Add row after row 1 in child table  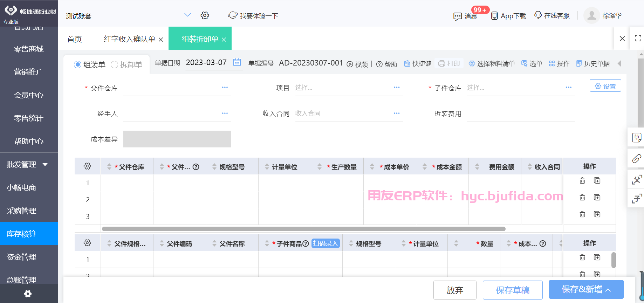coord(597,257)
